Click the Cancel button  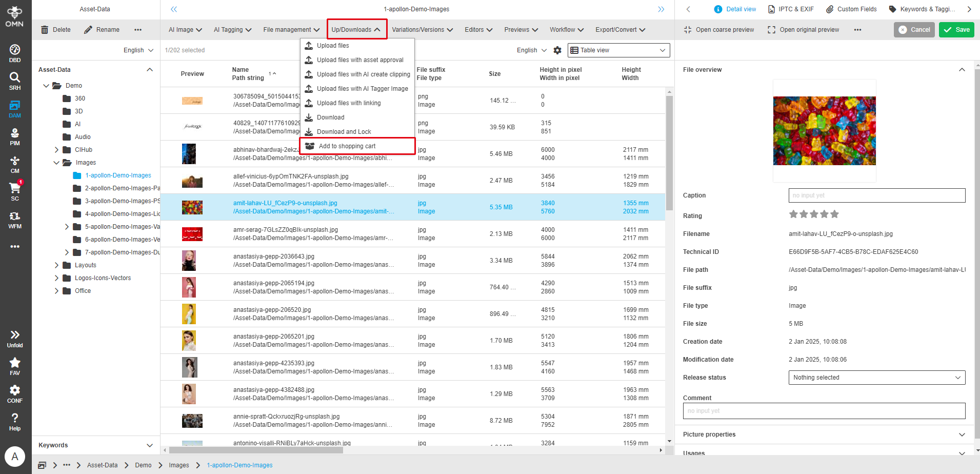[914, 30]
